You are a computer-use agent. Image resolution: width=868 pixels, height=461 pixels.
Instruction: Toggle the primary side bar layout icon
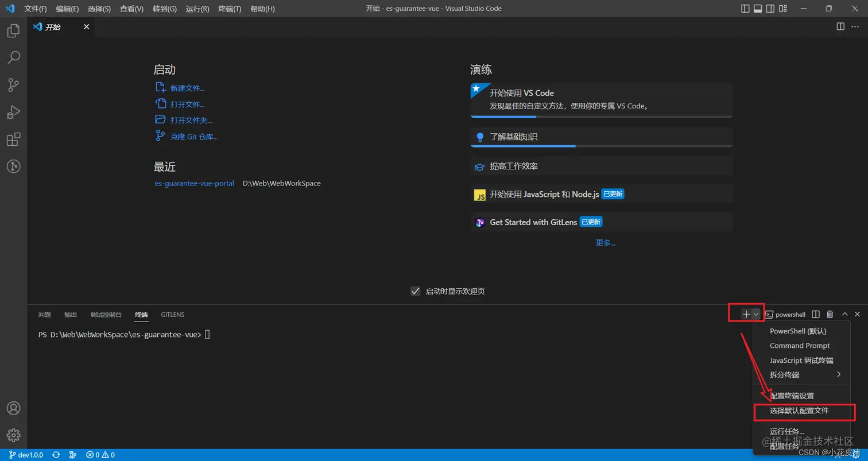click(x=745, y=9)
